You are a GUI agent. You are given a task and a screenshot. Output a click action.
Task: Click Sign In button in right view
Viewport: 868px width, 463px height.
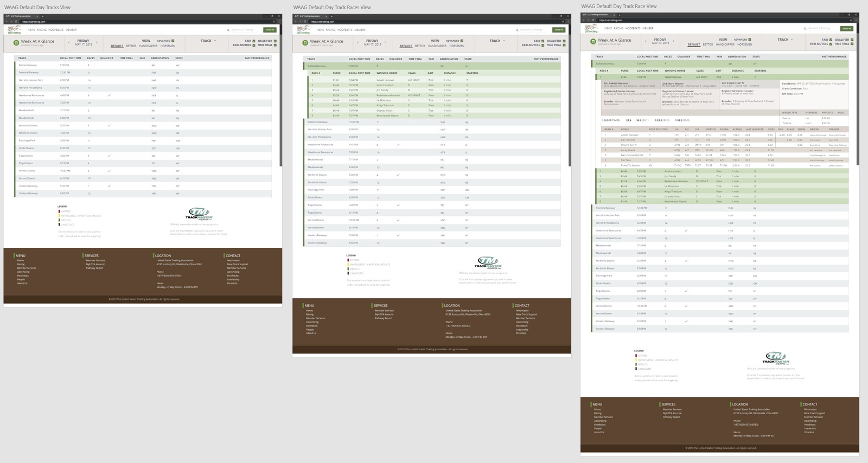(846, 28)
